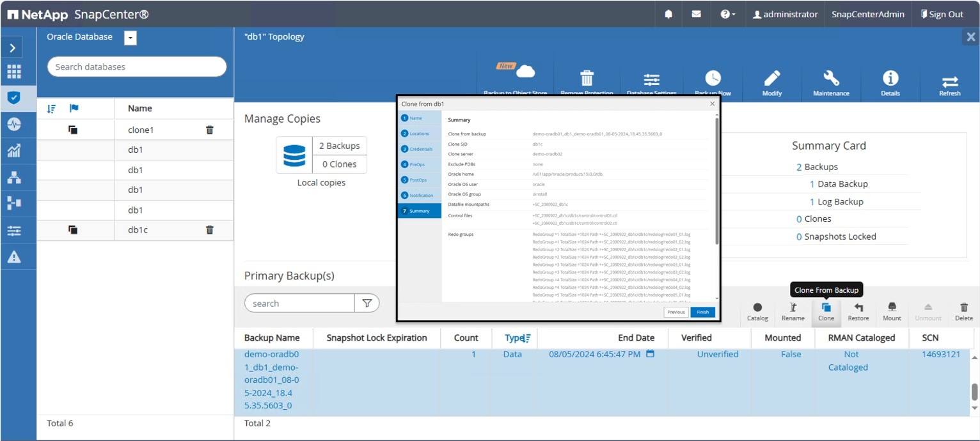Click the Remove Protection trash icon

point(587,78)
